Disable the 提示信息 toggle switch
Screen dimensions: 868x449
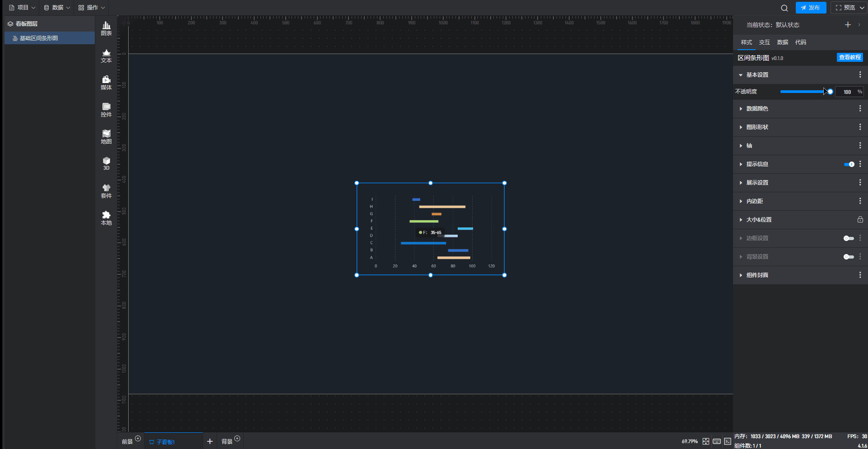click(849, 164)
